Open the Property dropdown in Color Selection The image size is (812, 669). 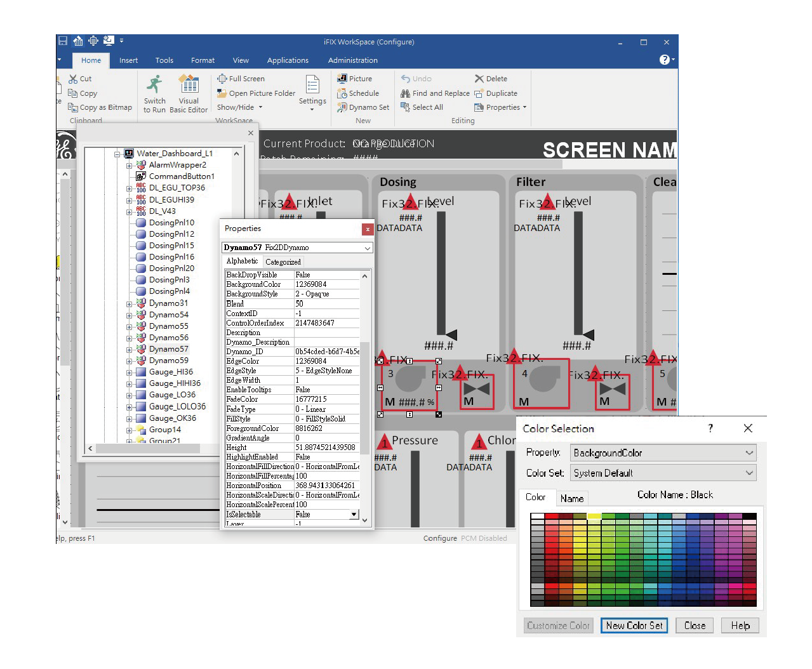pyautogui.click(x=749, y=453)
